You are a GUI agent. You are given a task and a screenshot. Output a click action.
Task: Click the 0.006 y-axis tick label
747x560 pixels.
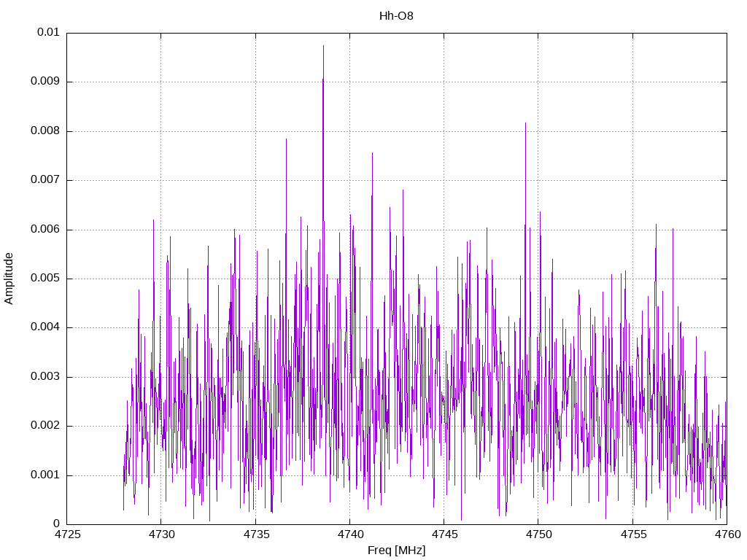45,230
